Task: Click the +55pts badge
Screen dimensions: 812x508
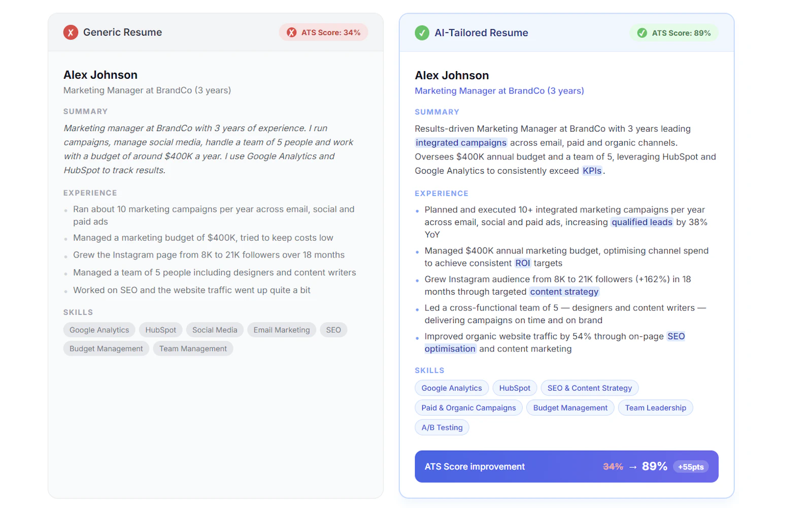Action: [x=691, y=467]
